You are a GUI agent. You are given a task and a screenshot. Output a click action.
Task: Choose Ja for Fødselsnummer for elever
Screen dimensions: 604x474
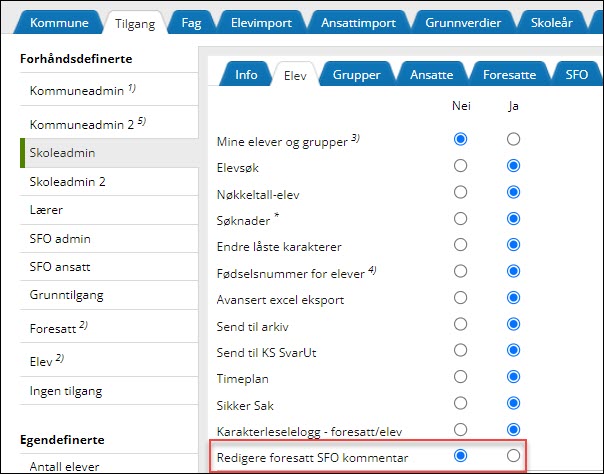tap(513, 271)
